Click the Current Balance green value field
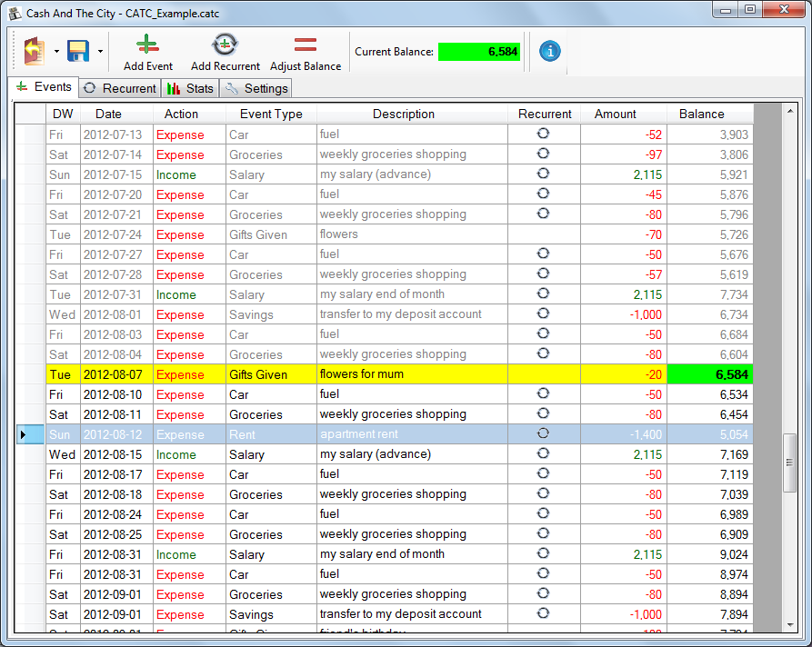The image size is (812, 647). tap(479, 52)
